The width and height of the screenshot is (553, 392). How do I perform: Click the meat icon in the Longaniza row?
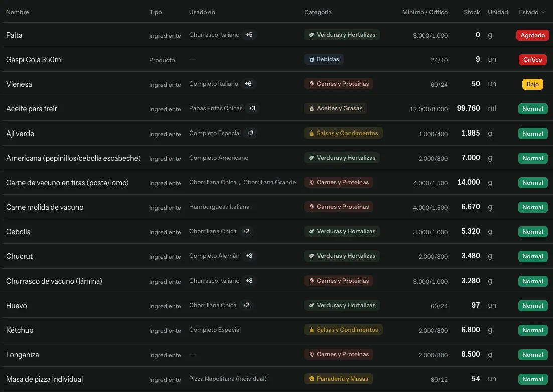tap(312, 354)
